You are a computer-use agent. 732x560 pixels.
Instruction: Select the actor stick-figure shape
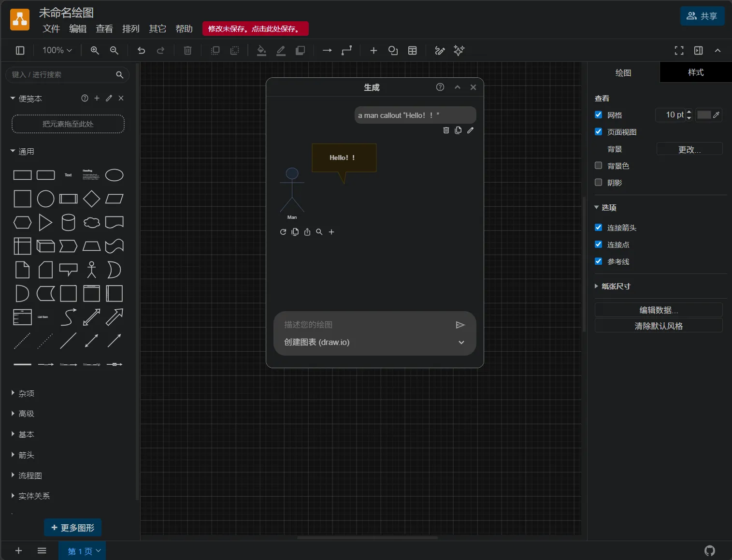coord(92,270)
